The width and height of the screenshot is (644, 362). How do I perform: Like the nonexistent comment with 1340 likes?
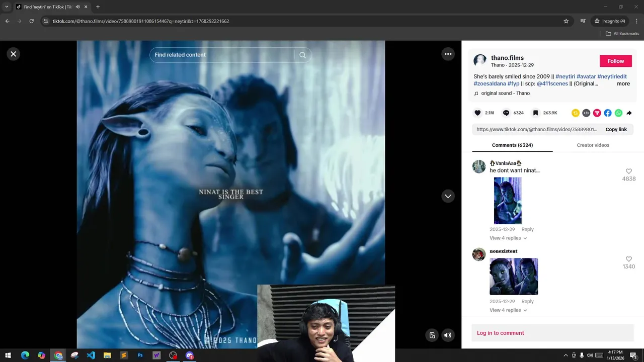click(x=628, y=259)
